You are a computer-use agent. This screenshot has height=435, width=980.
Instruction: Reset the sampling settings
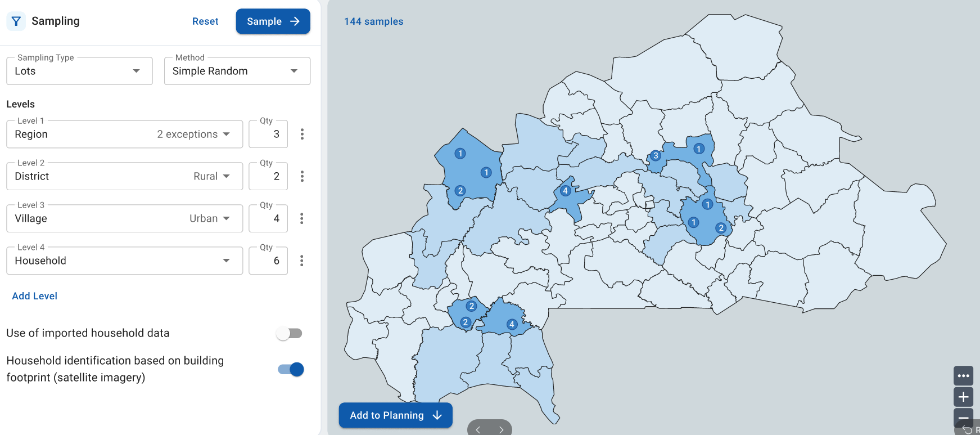(x=205, y=21)
